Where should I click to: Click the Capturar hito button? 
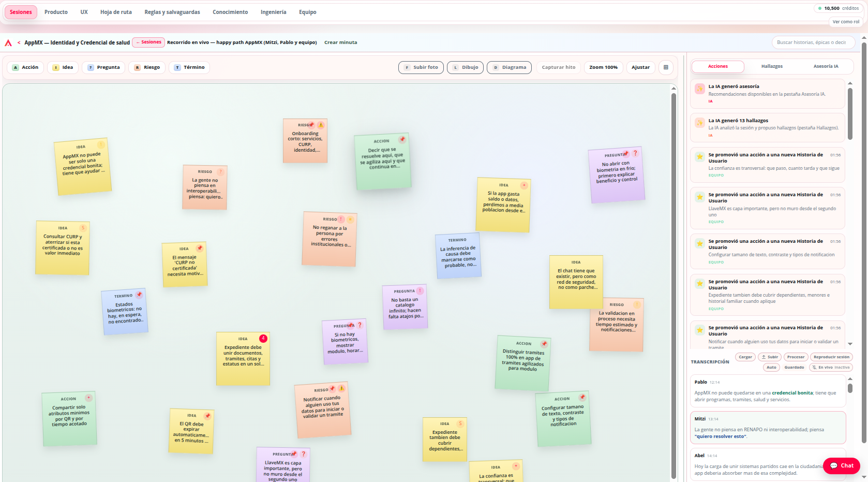559,67
